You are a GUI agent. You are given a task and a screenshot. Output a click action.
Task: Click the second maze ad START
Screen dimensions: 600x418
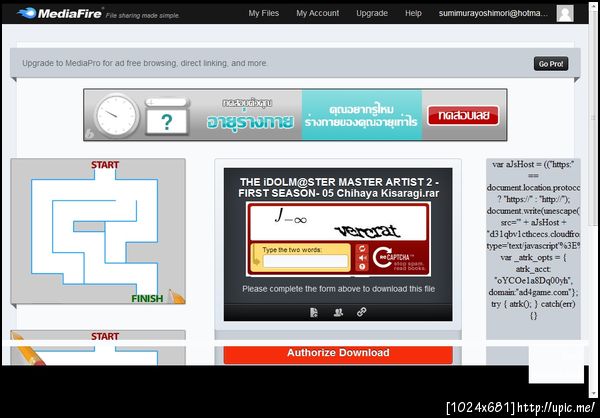(105, 336)
